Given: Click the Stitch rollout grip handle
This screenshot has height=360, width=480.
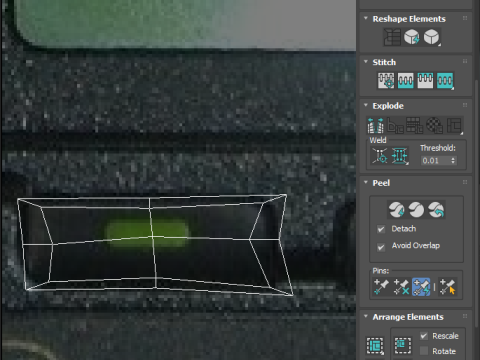Looking at the screenshot, I should 465,62.
